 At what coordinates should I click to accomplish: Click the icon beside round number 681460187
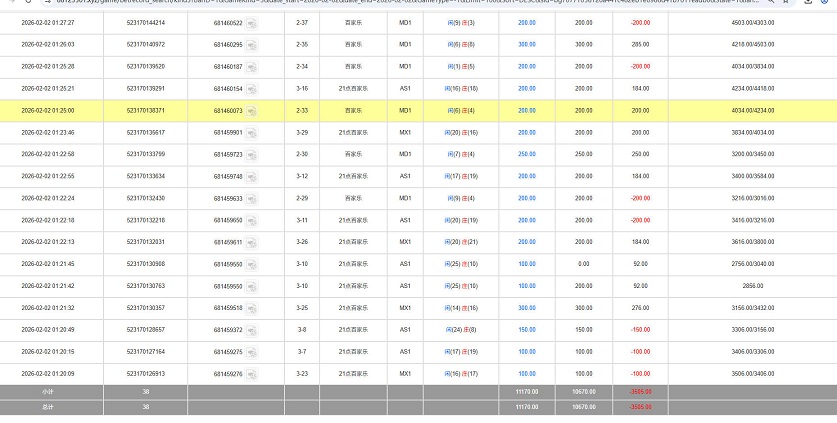point(251,67)
